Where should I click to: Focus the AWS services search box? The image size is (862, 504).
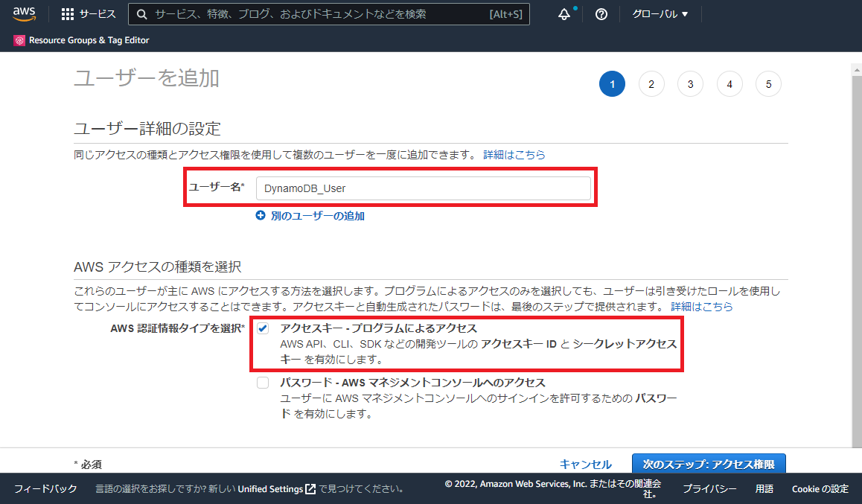coord(320,14)
